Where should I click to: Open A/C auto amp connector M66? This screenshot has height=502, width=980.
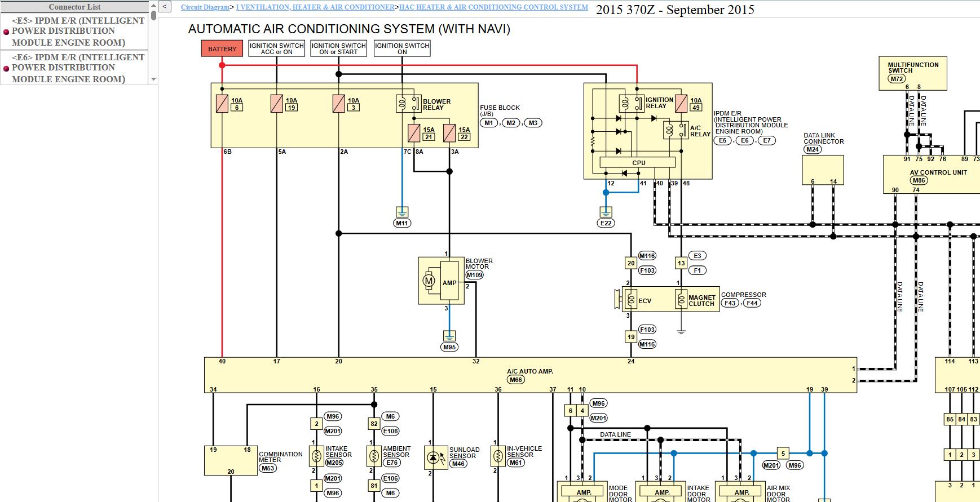pos(516,380)
